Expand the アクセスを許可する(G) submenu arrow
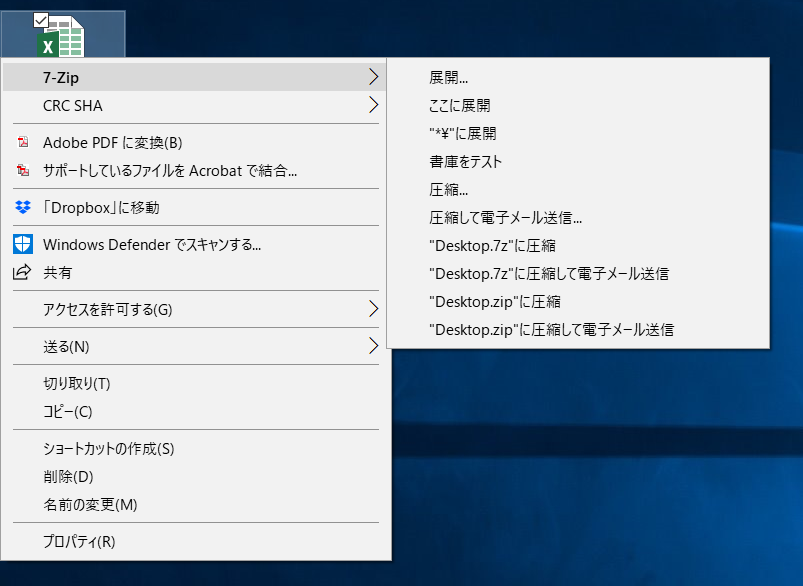 tap(375, 311)
